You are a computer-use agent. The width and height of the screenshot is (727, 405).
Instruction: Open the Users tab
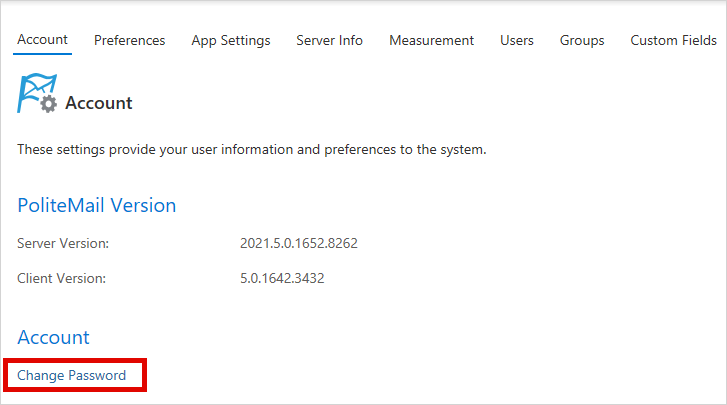pos(517,40)
